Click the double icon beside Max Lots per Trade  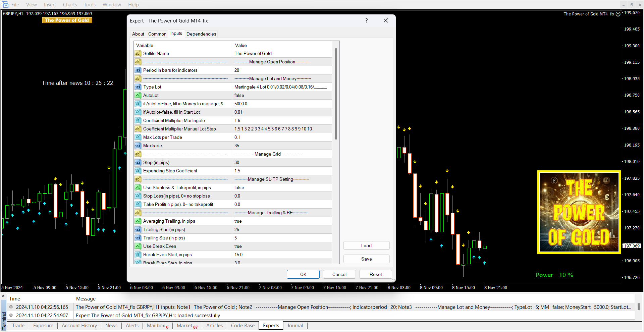pyautogui.click(x=138, y=137)
